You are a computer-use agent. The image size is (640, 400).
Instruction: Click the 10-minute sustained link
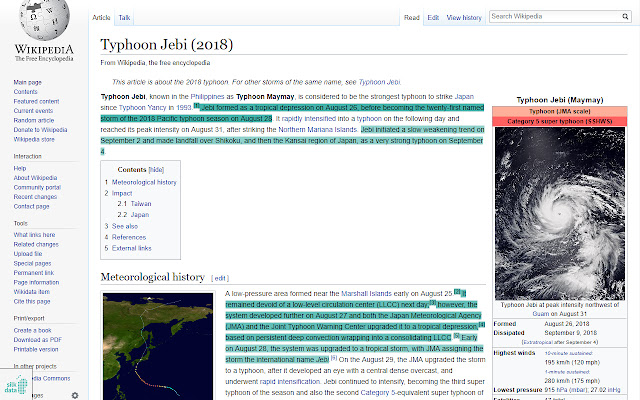[x=568, y=353]
